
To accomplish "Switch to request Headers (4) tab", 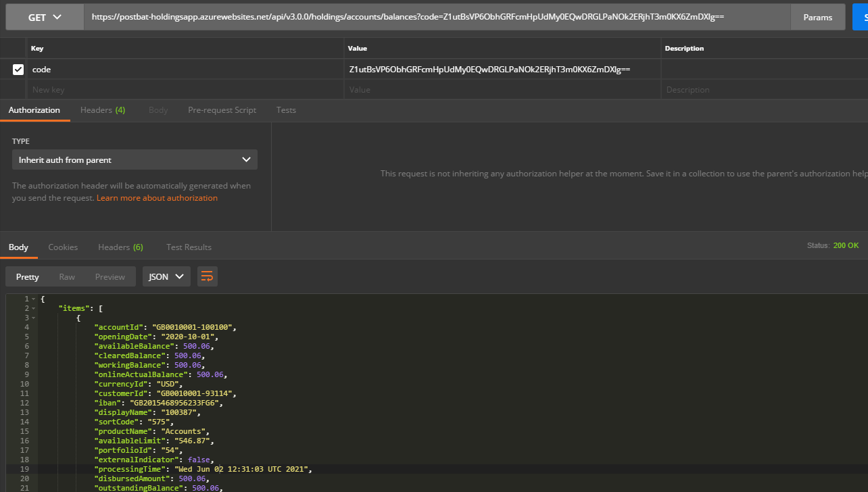I will click(x=103, y=110).
